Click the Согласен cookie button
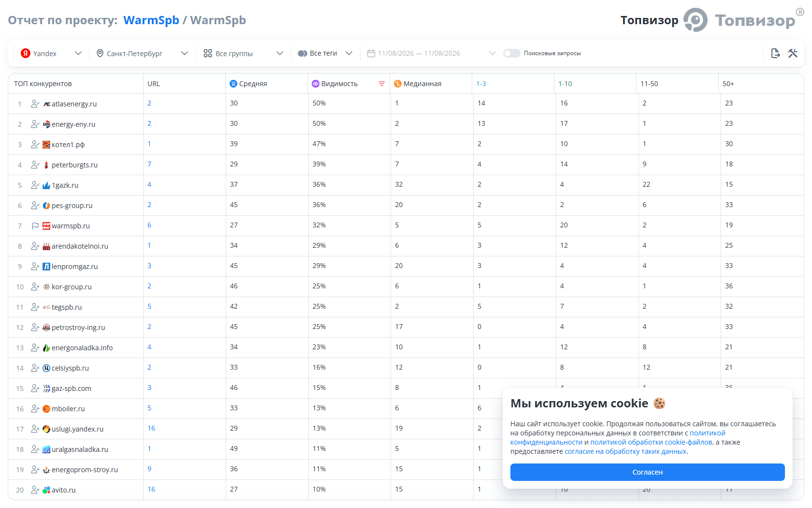 647,472
